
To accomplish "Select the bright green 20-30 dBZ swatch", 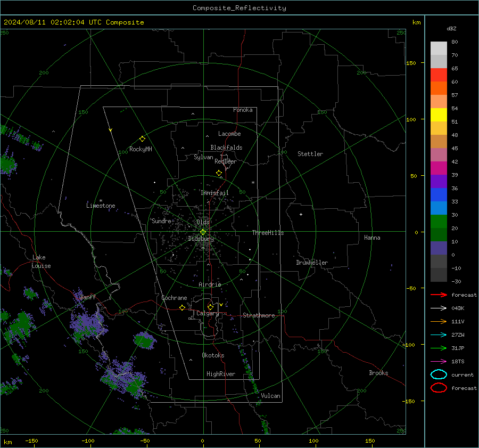I will point(439,222).
